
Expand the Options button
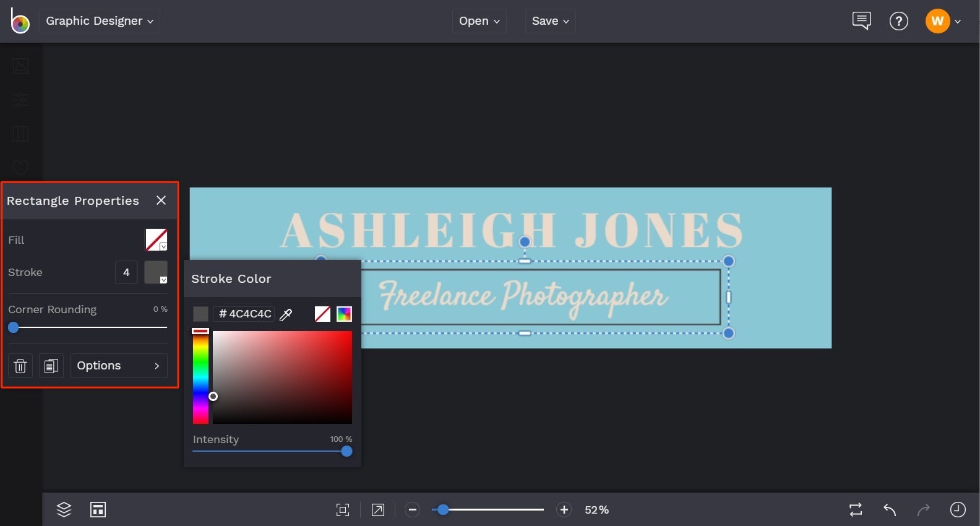[x=119, y=366]
